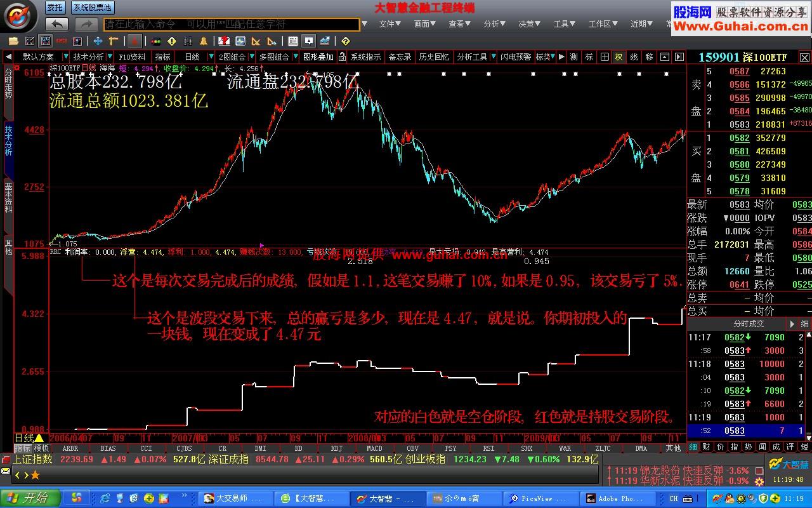Image resolution: width=812 pixels, height=508 pixels.
Task: Click the yellow diamond warning icon
Action: click(172, 41)
